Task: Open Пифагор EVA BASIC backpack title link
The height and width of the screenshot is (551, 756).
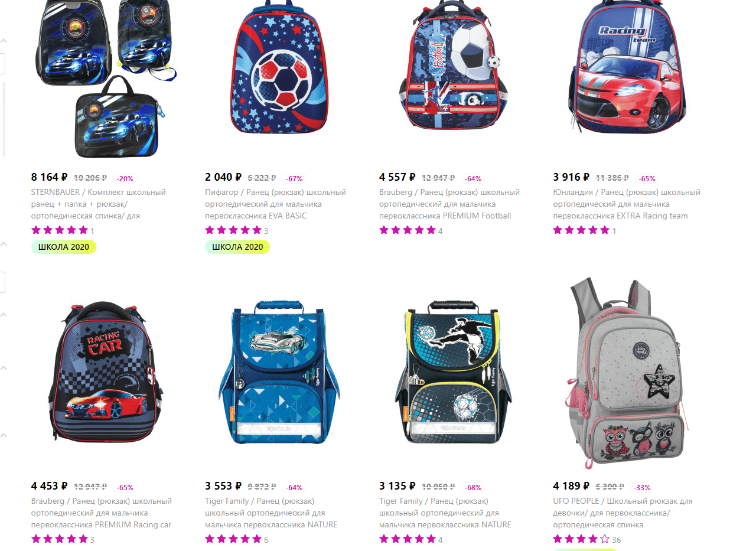Action: [x=275, y=204]
